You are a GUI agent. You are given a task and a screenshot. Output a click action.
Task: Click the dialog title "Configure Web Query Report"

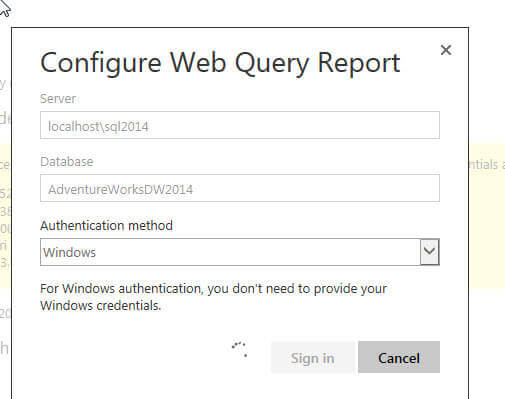pos(220,63)
